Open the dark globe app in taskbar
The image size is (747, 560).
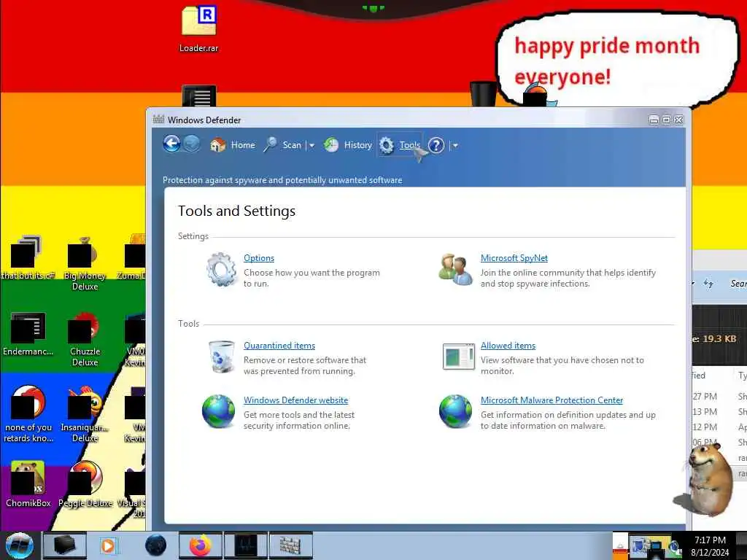156,545
